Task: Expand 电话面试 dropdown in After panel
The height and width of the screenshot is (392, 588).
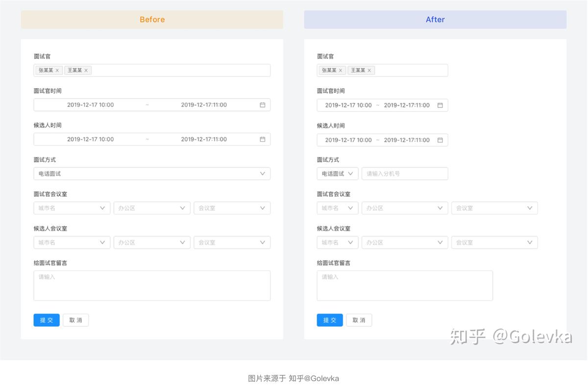Action: pos(338,173)
